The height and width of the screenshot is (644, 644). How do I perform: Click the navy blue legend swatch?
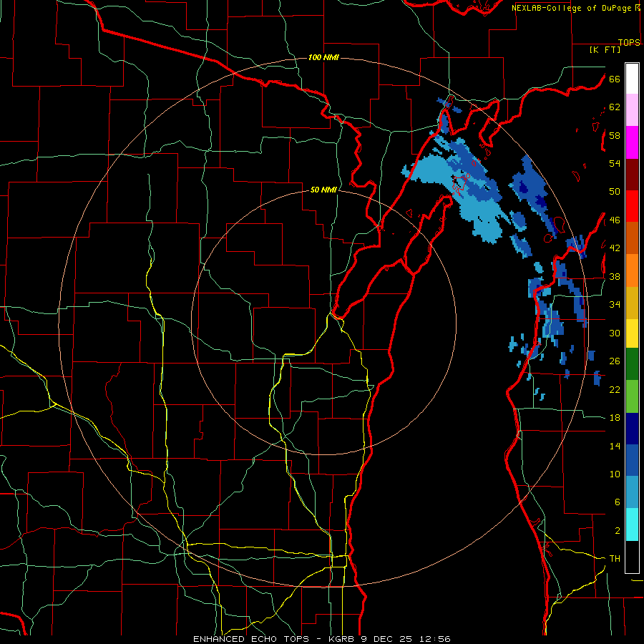pos(632,429)
